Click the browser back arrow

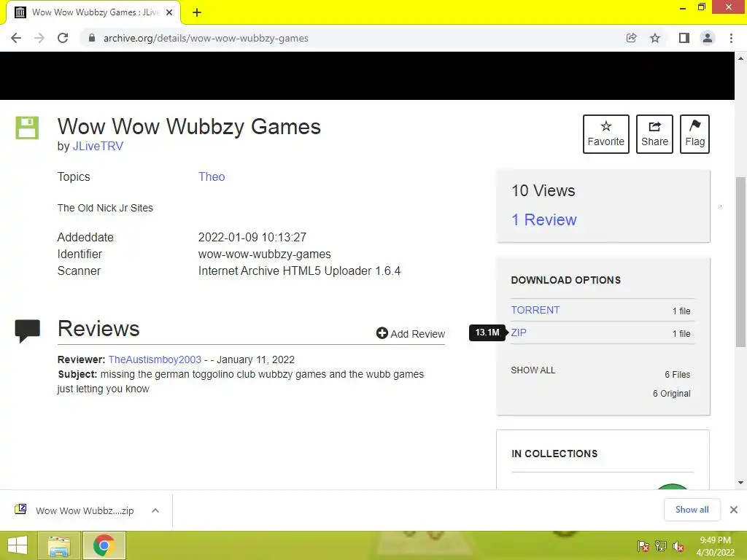16,38
